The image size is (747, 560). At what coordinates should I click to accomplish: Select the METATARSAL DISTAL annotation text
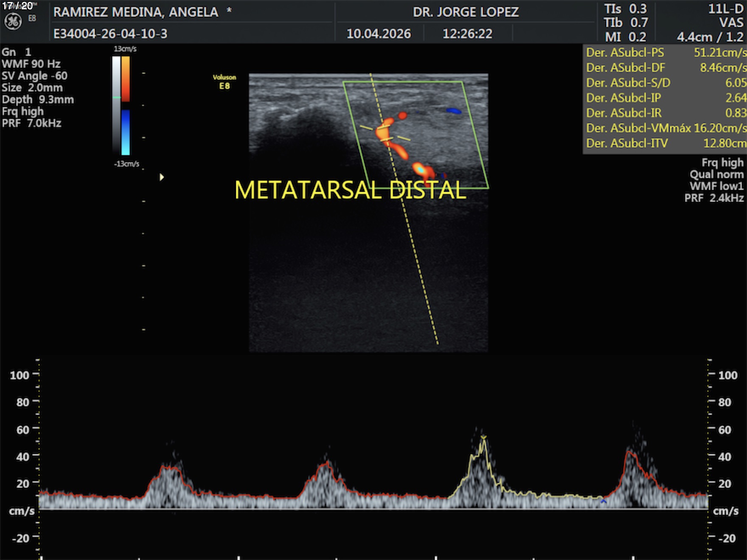(x=350, y=190)
